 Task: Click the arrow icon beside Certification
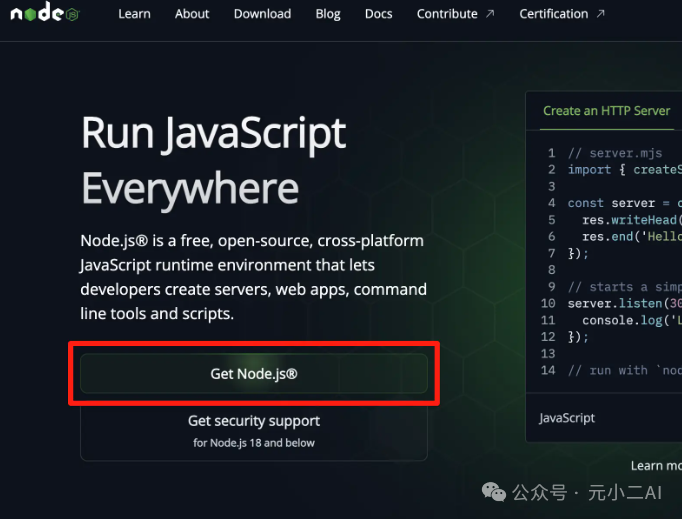tap(601, 14)
